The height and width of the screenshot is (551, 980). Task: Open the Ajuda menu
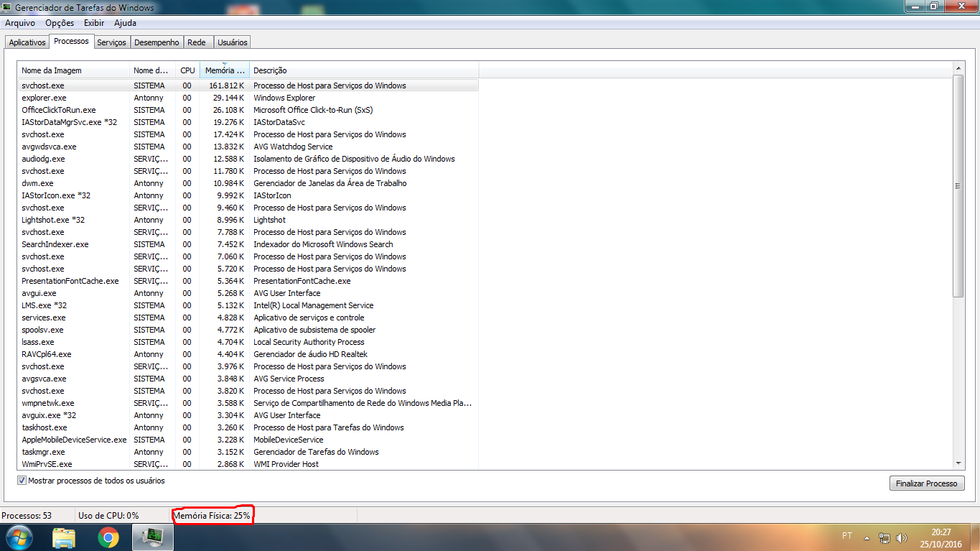click(125, 23)
